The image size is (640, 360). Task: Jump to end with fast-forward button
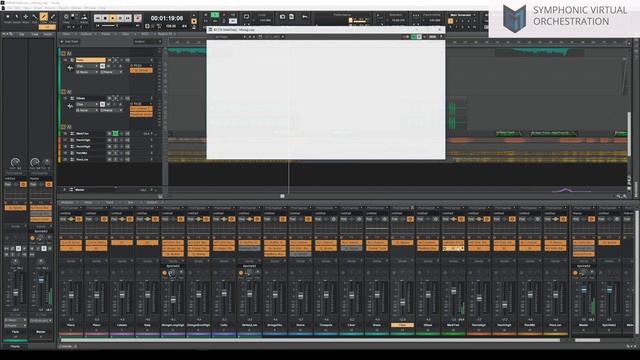[x=128, y=18]
